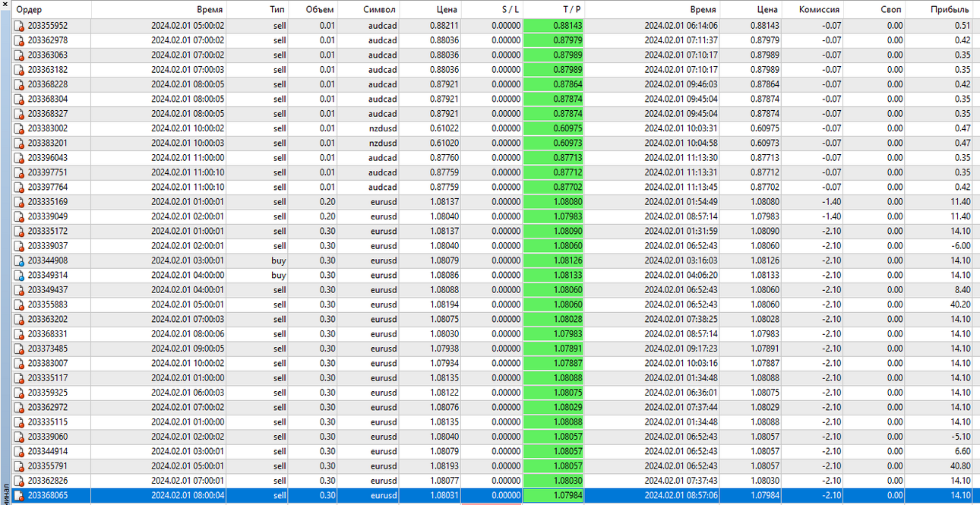Click the order icon beside 203383002
This screenshot has height=505, width=980.
[20, 128]
